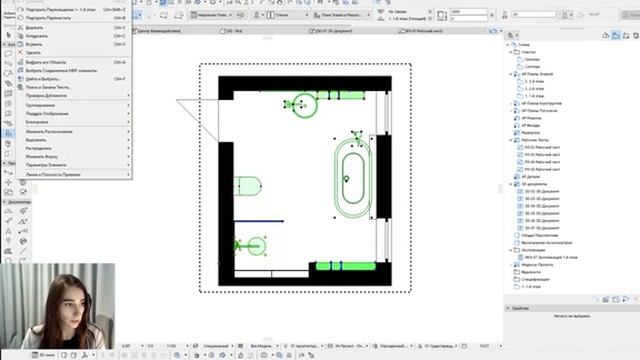Choose 'Поиск и Замена Текста...' menu entry
640x360 pixels.
(74, 87)
